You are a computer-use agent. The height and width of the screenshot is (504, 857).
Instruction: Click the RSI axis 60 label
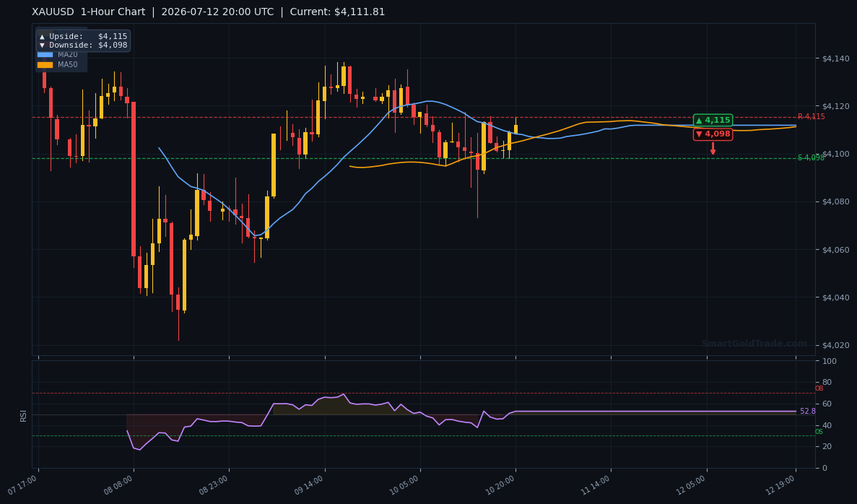tap(827, 404)
